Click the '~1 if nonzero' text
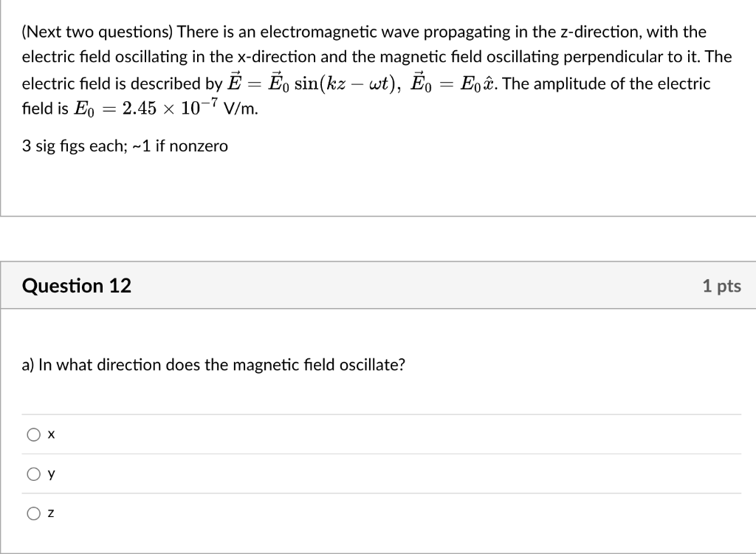This screenshot has height=554, width=756. [179, 146]
